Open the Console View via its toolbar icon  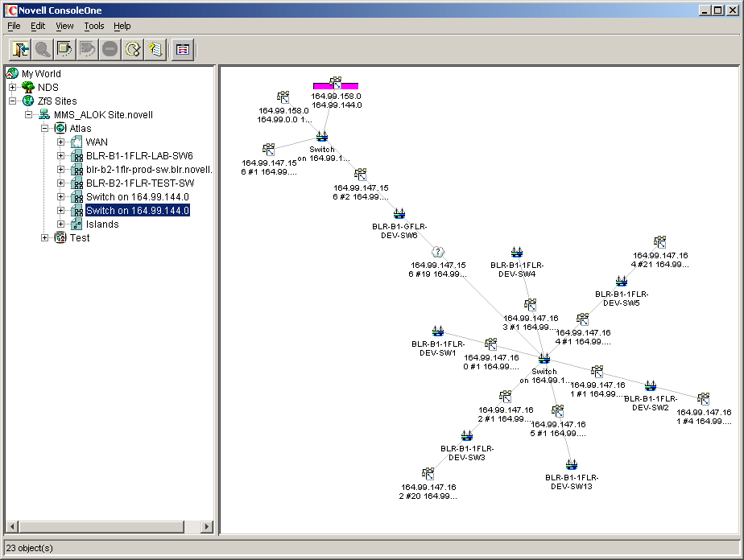point(183,49)
